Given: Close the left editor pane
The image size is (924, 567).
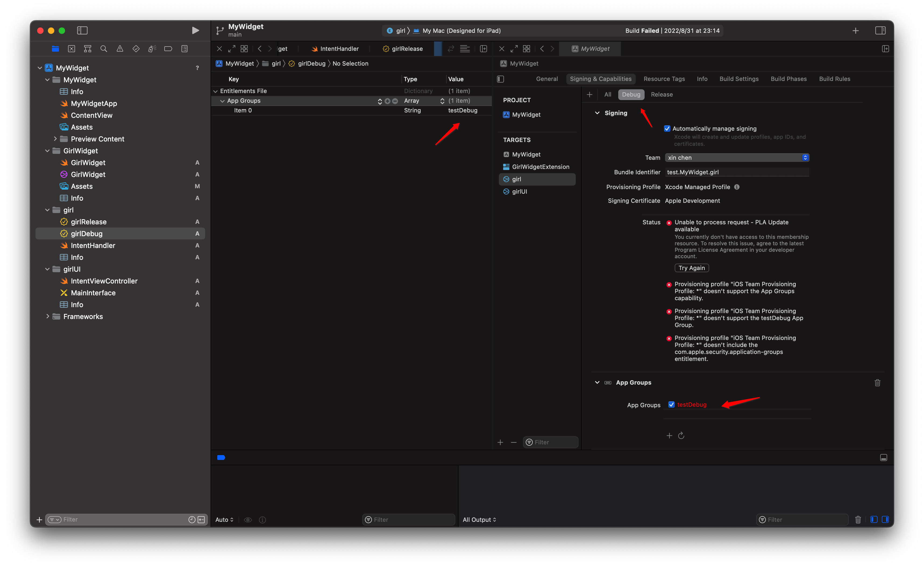Looking at the screenshot, I should point(219,49).
